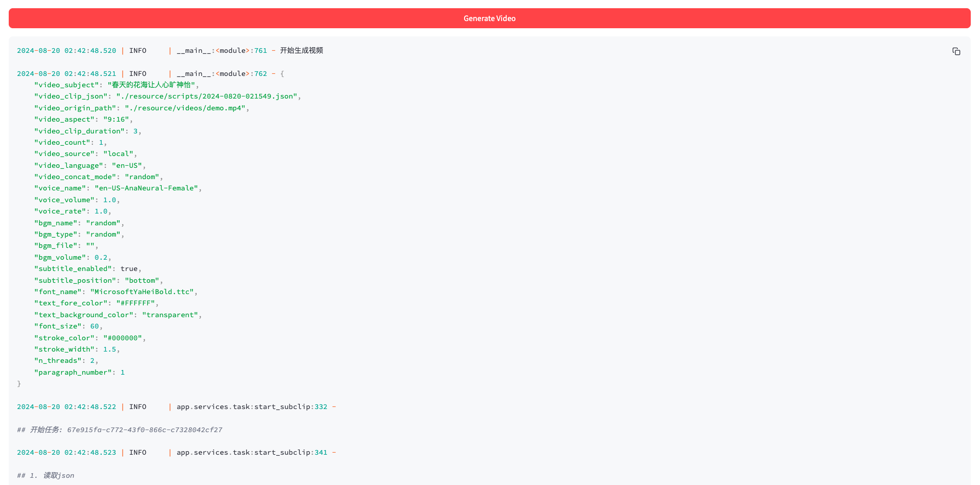Click the font_name MicrosoftYaHeiBold.ttc value

pyautogui.click(x=142, y=292)
